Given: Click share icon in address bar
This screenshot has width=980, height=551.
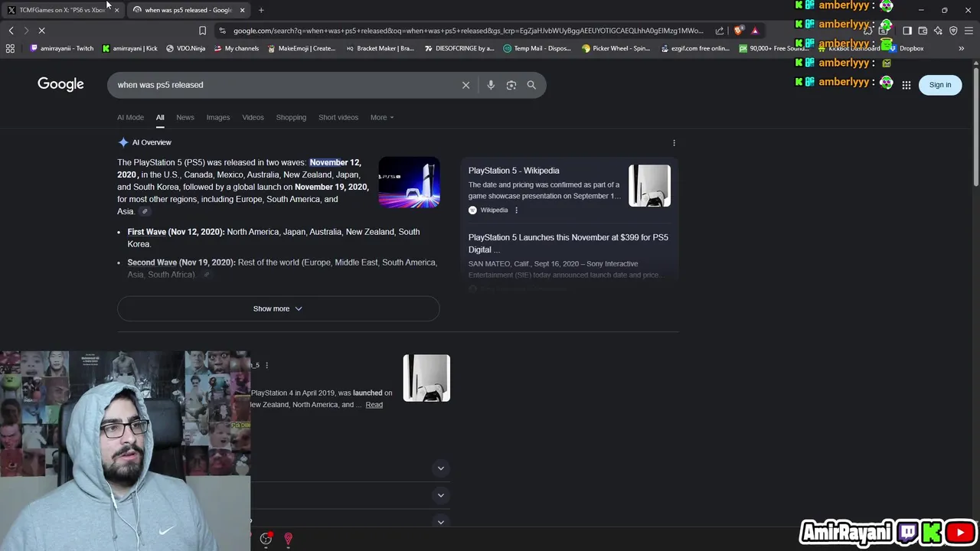Looking at the screenshot, I should point(720,31).
